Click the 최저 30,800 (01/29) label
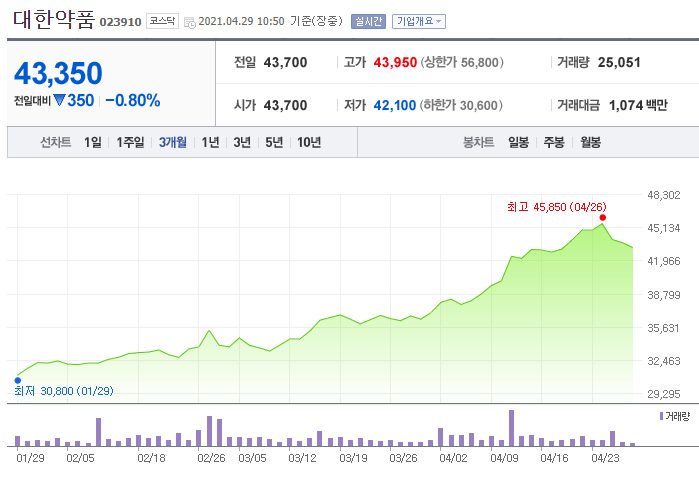Screen dimensions: 699x479 coord(64,391)
